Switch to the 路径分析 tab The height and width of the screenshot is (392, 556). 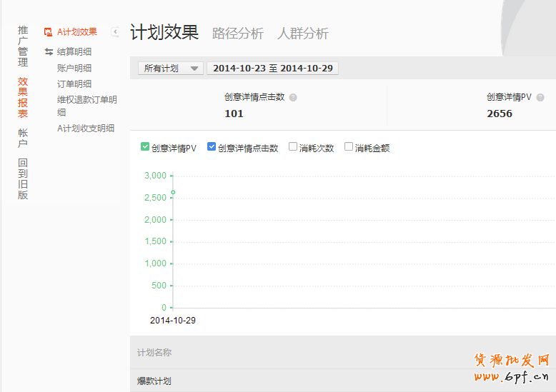pos(237,34)
